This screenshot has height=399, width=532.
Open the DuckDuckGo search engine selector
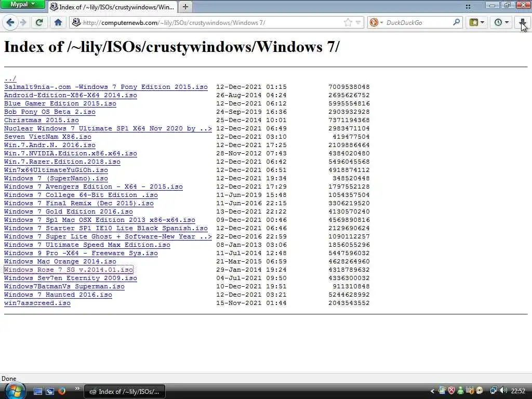point(376,23)
